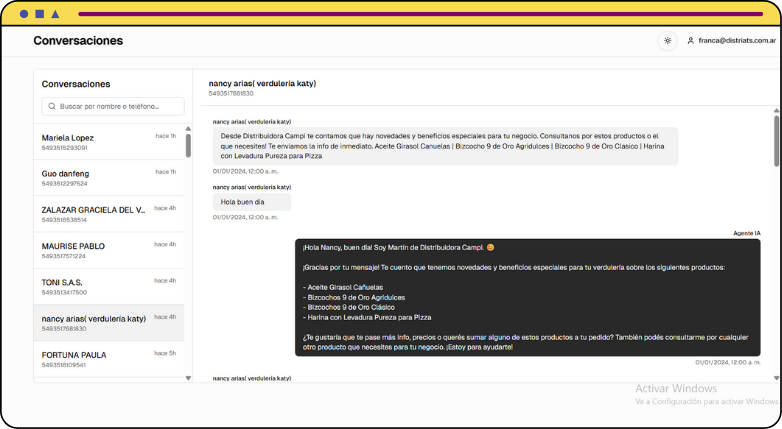Screen dimensions: 782x429
Task: Click the blue square icon in the top bar
Action: (x=39, y=14)
